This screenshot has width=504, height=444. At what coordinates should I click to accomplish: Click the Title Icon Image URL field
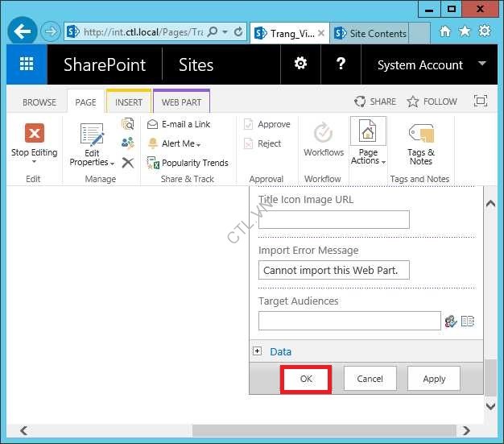[333, 219]
